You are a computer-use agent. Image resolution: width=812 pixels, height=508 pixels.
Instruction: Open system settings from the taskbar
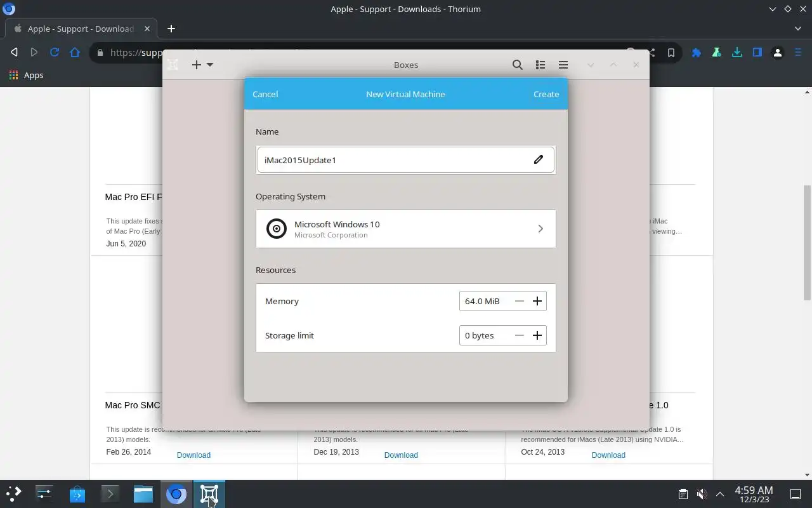[x=44, y=493]
